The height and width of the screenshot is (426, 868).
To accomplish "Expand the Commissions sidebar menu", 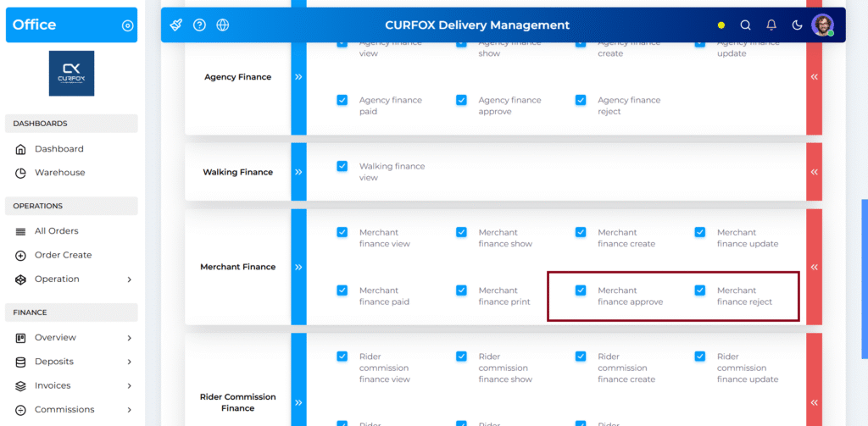I will pos(129,410).
